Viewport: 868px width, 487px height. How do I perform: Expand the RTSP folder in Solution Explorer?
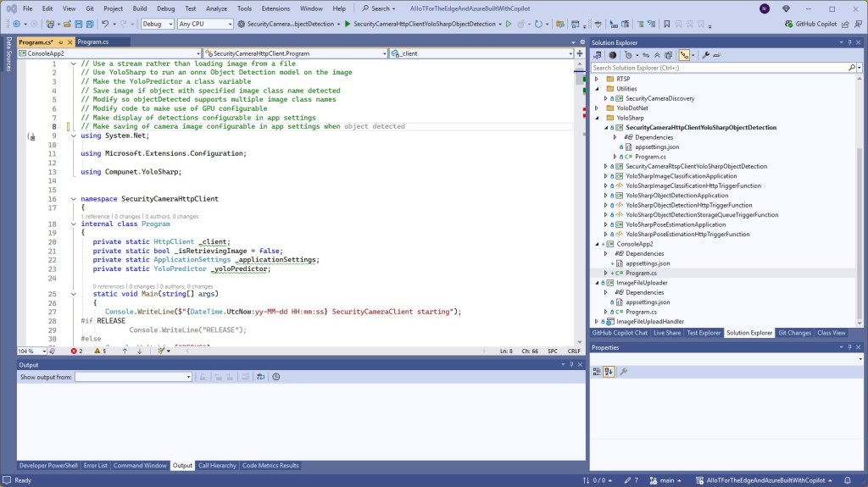coord(598,79)
